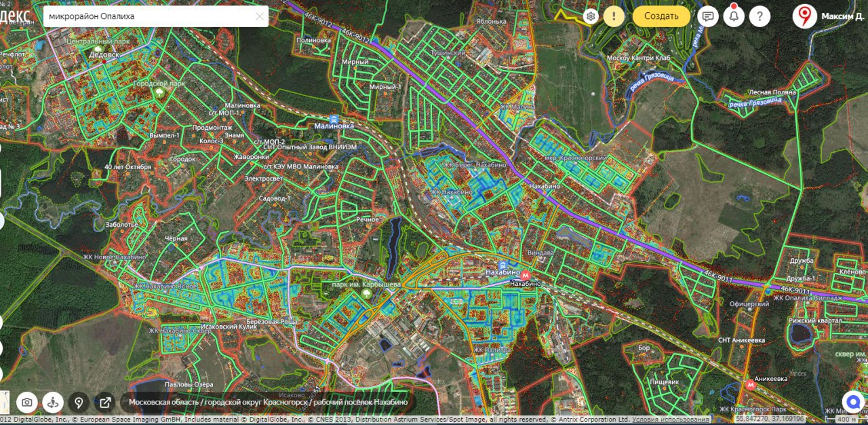Image resolution: width=868 pixels, height=425 pixels.
Task: Click the Полиновка label
Action: click(314, 40)
